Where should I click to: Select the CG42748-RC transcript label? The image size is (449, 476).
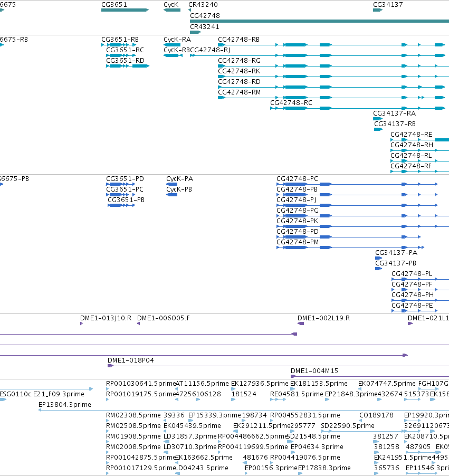tap(291, 102)
